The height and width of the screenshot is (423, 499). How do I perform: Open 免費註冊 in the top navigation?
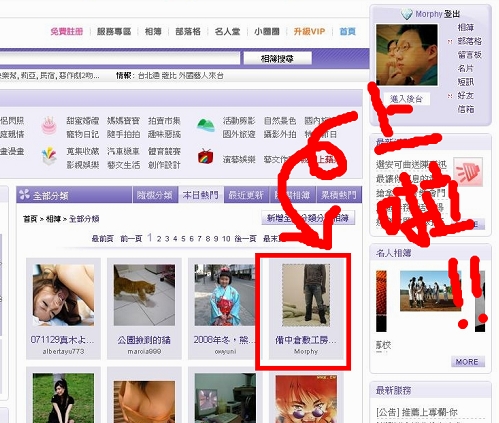tap(67, 32)
